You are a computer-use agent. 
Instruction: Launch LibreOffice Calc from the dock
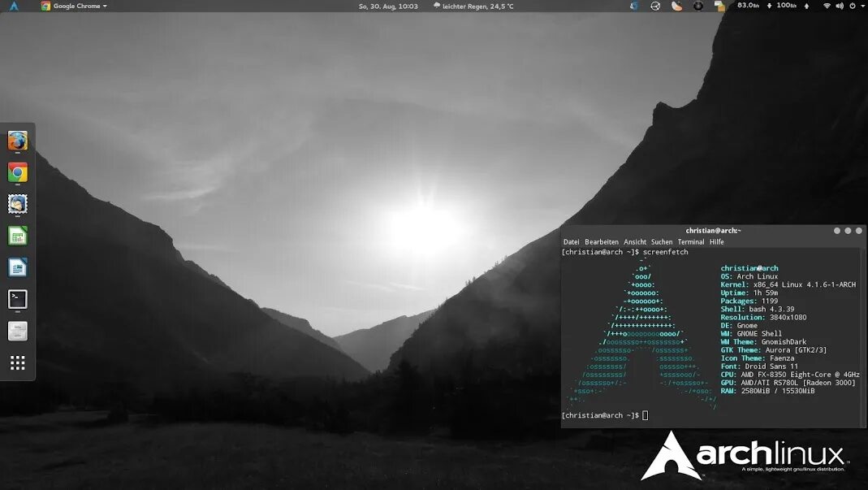(x=18, y=236)
